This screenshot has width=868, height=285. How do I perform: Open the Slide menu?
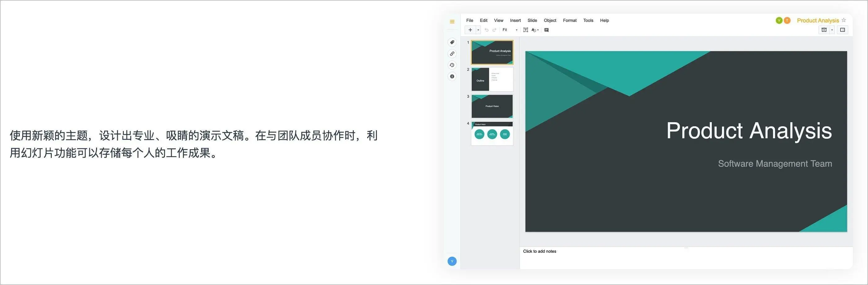pos(532,20)
